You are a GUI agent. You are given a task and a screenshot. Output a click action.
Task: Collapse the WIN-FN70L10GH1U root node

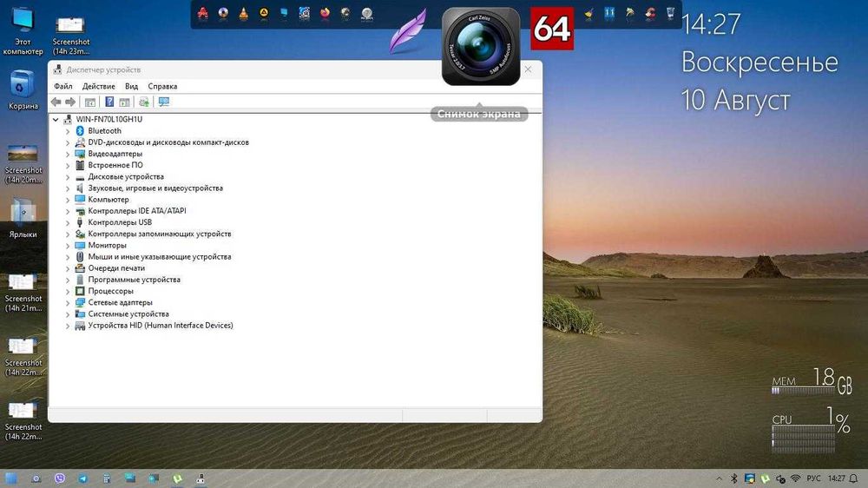[56, 120]
